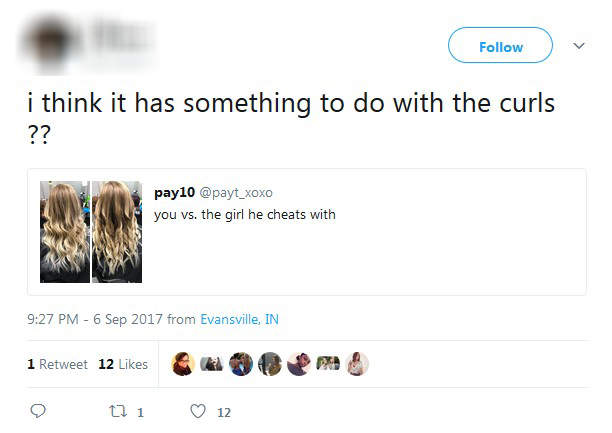View the 1 Retweet list
This screenshot has height=433, width=612.
tap(57, 364)
